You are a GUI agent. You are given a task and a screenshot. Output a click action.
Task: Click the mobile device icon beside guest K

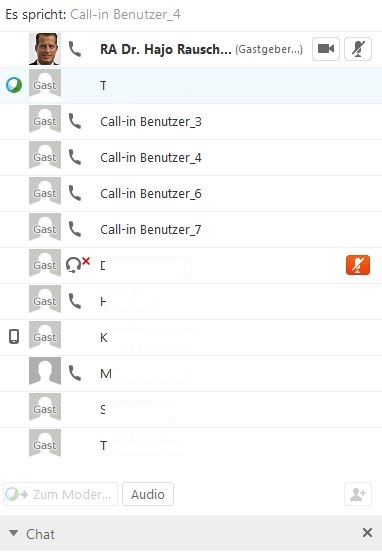pyautogui.click(x=14, y=336)
